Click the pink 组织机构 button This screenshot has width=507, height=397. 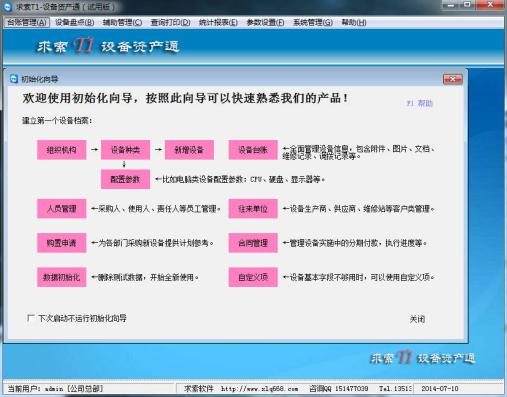pos(62,150)
